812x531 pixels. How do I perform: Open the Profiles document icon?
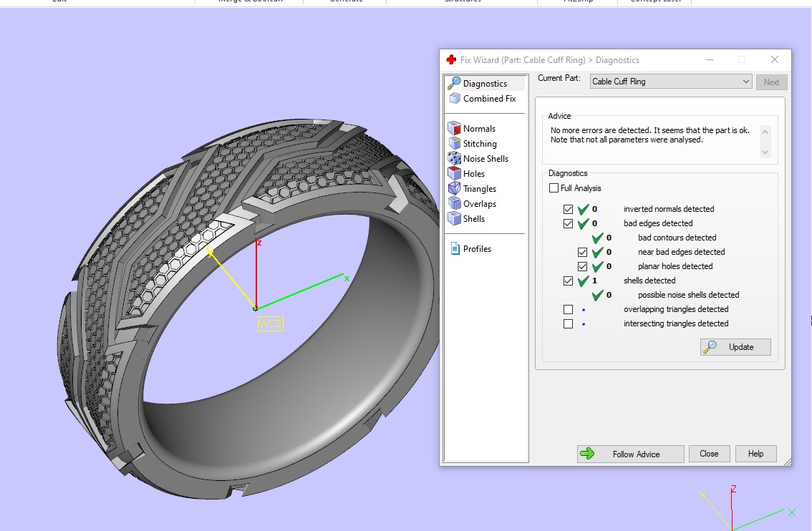coord(455,248)
